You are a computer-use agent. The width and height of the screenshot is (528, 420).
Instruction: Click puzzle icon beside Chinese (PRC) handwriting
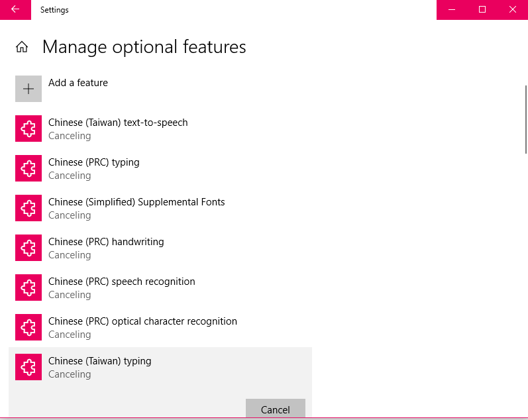(28, 248)
